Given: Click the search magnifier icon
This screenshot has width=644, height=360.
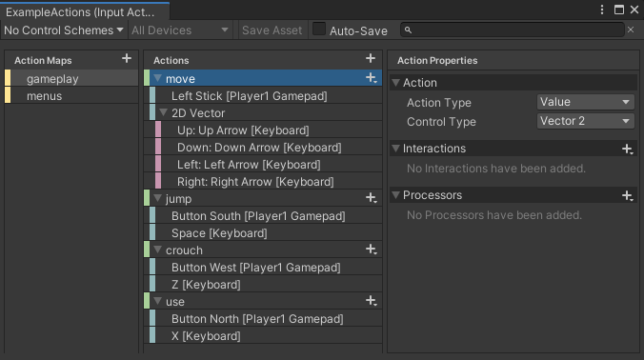Looking at the screenshot, I should pyautogui.click(x=408, y=30).
